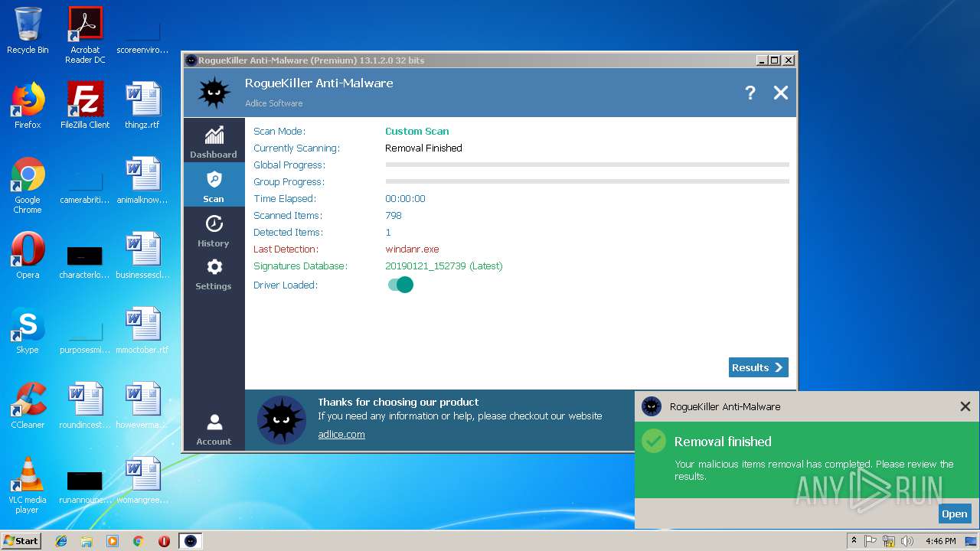Open Internet Explorer from the taskbar

coord(61,541)
